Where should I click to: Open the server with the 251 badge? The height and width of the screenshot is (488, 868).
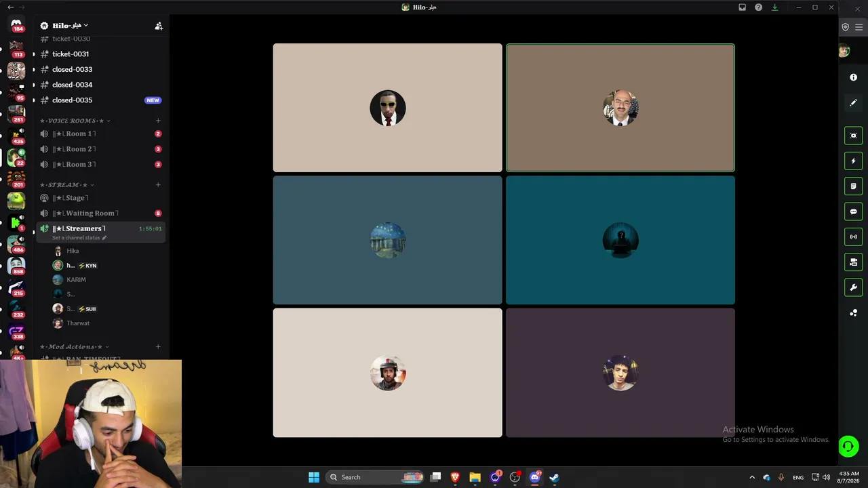[x=16, y=113]
